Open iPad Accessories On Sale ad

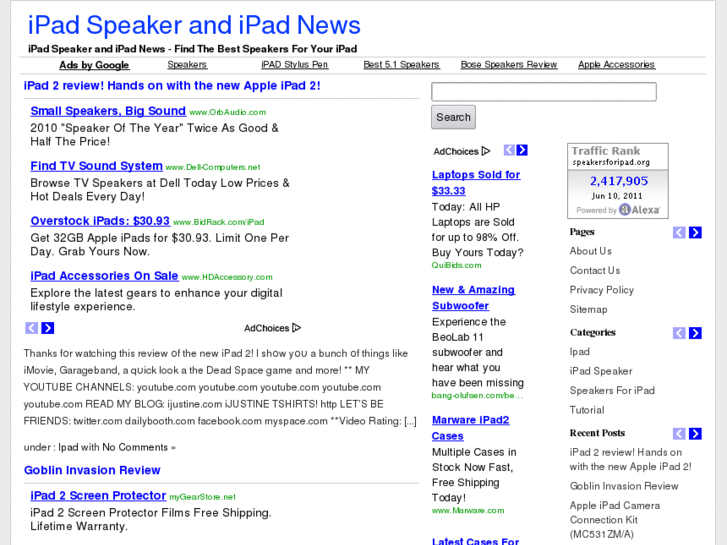click(x=104, y=276)
